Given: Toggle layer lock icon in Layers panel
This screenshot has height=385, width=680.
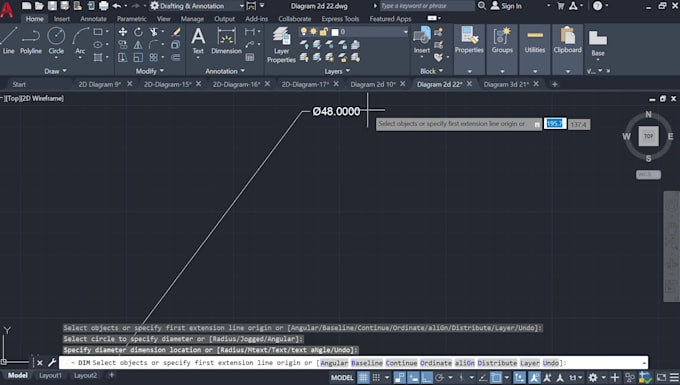Looking at the screenshot, I should point(324,32).
